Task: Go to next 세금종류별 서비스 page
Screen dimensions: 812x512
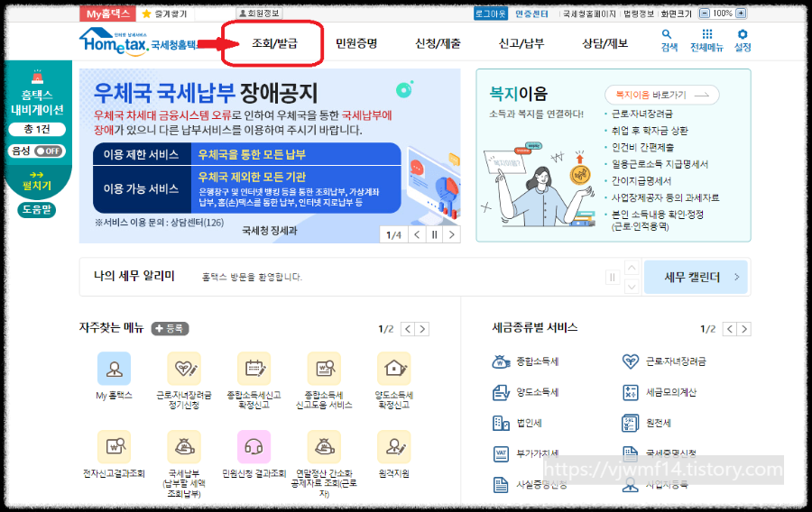Action: pos(744,329)
